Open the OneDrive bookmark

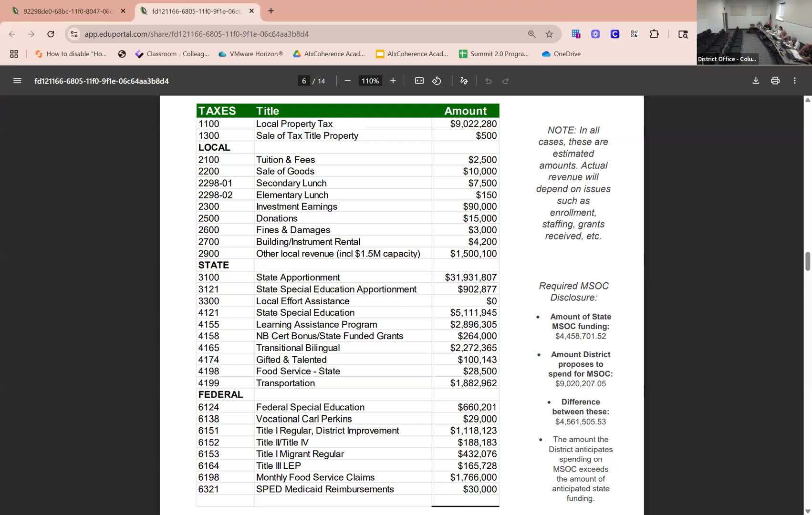coord(561,54)
